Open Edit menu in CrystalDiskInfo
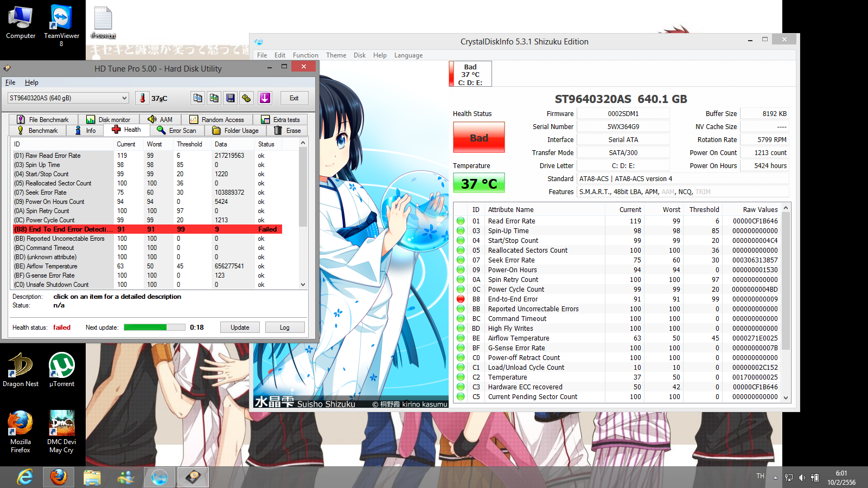This screenshot has width=868, height=488. 280,55
